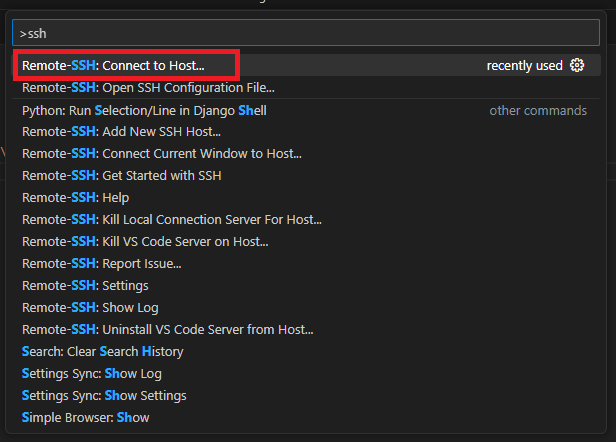
Task: Select Remote-SSH: Connect to Host command
Action: 306,65
